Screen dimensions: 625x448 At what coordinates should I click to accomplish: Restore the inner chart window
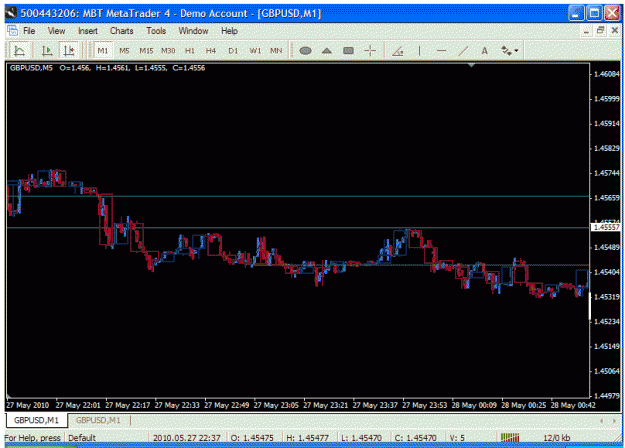point(600,30)
